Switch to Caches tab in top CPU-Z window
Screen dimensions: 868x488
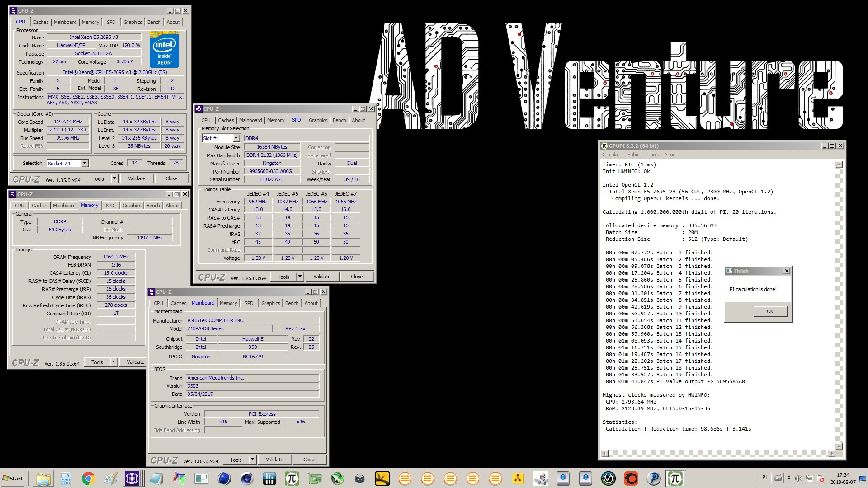(40, 22)
